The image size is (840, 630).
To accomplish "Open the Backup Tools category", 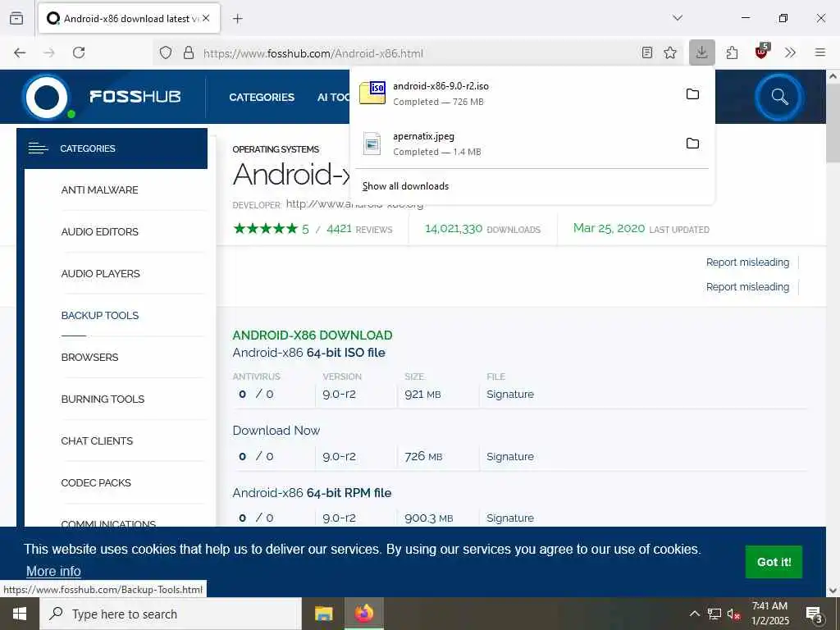I will [x=99, y=315].
